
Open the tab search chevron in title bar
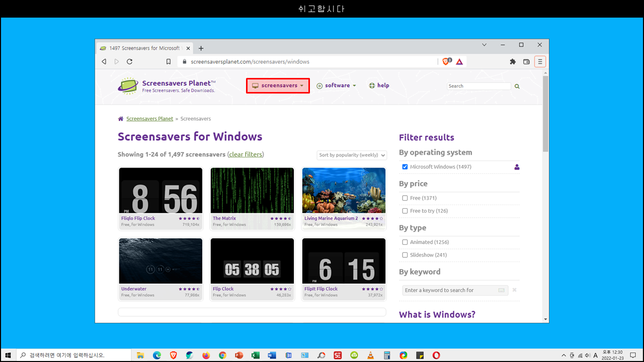click(x=485, y=45)
